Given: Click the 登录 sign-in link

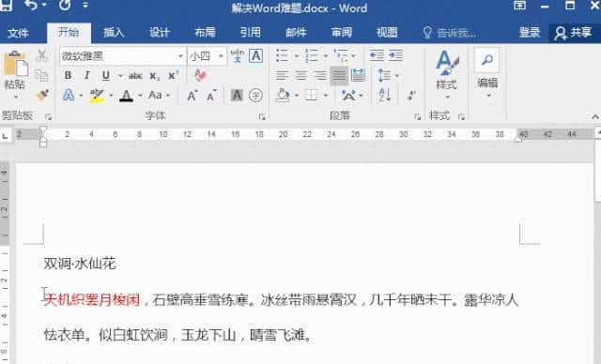Looking at the screenshot, I should [x=530, y=33].
